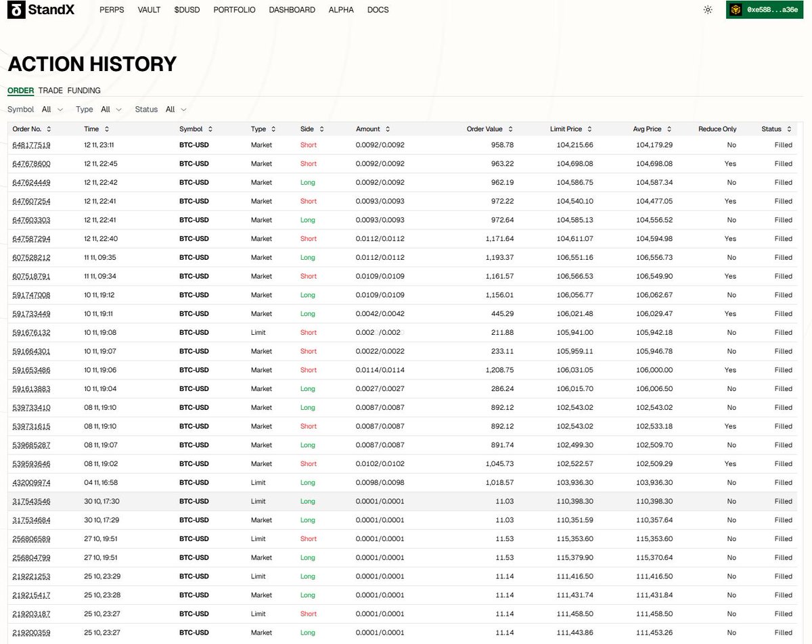Sort by Avg Price column arrows
This screenshot has height=644, width=812.
click(669, 129)
